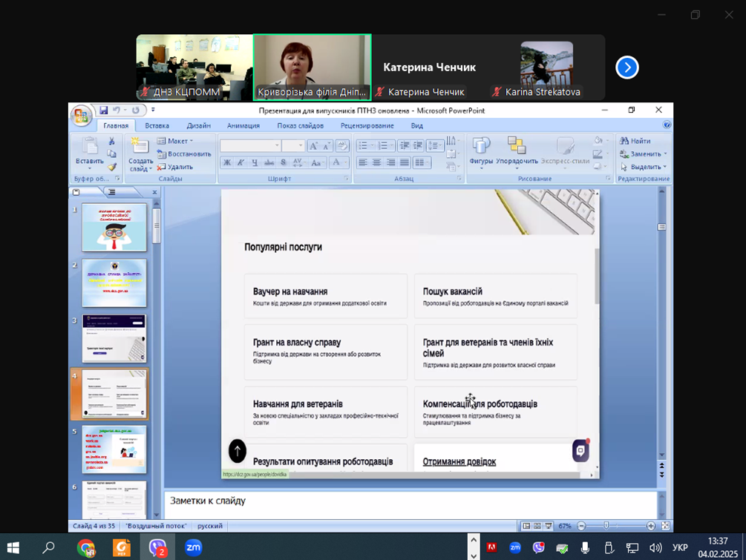Click the Найти find button
Screen dimensions: 746x560
pyautogui.click(x=635, y=141)
